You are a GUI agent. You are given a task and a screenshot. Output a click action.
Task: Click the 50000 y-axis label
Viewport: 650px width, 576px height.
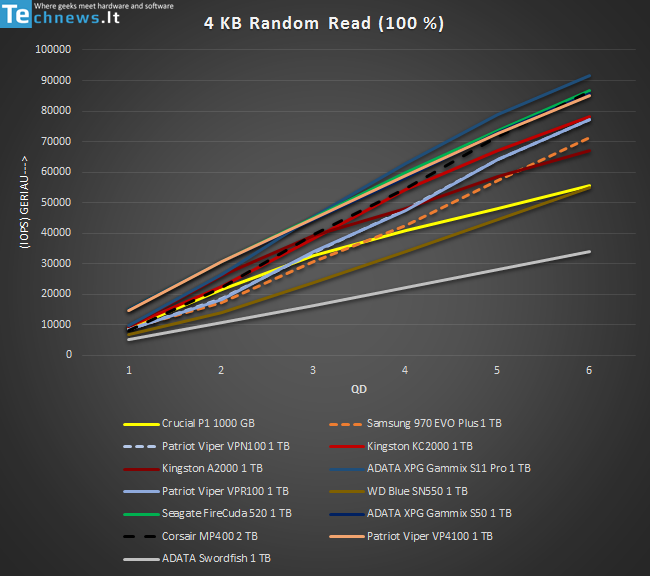pyautogui.click(x=56, y=202)
